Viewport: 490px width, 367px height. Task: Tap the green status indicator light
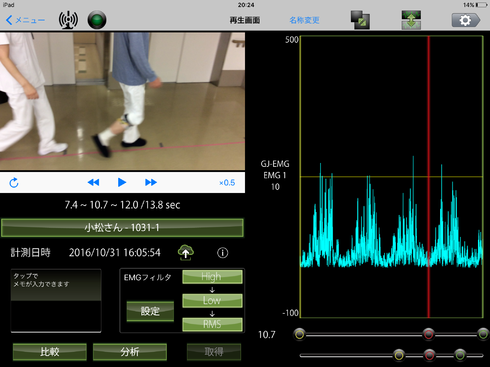pos(97,20)
